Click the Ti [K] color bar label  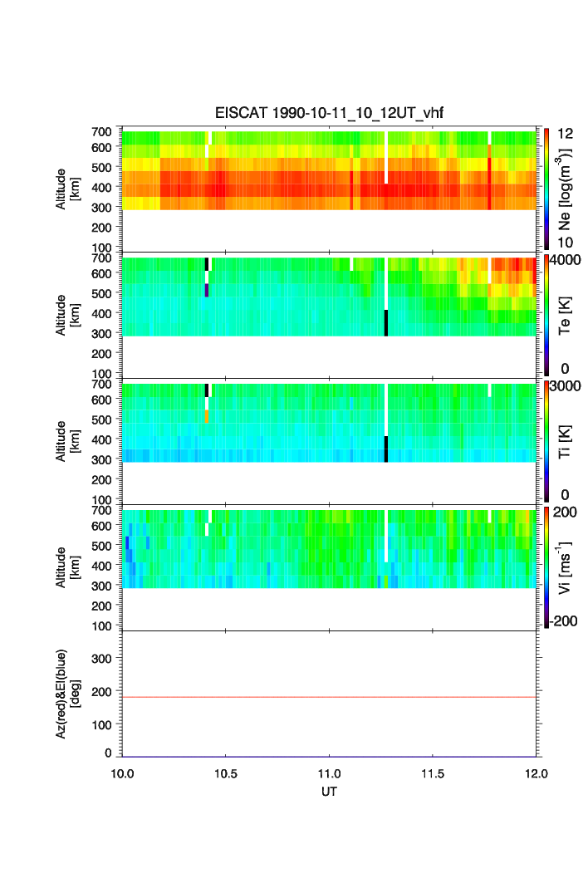click(565, 442)
